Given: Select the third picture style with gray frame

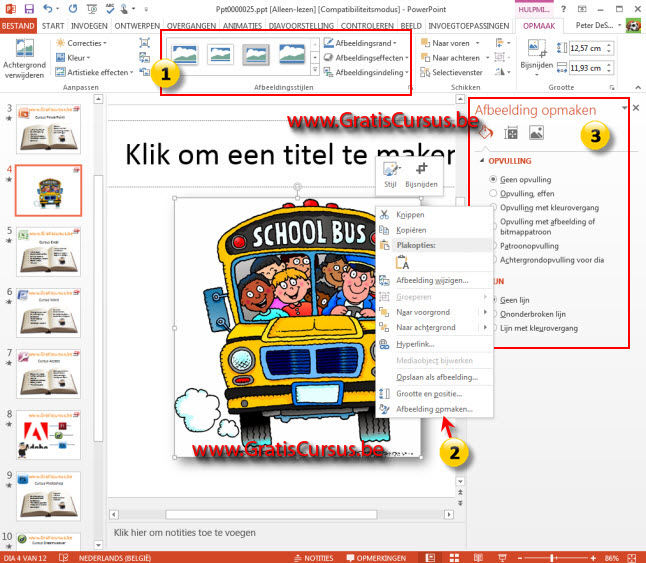Looking at the screenshot, I should point(256,55).
